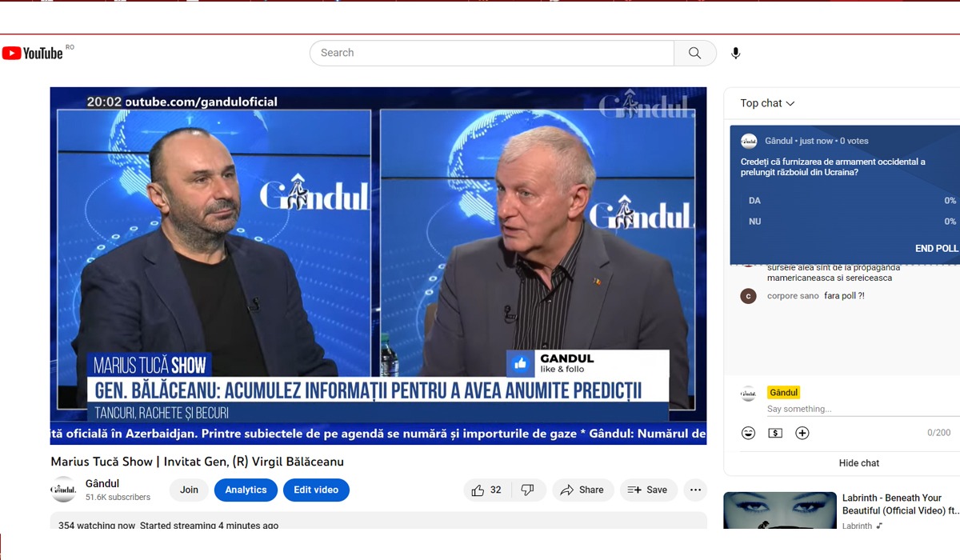Open video Analytics
This screenshot has width=960, height=560.
(x=246, y=490)
